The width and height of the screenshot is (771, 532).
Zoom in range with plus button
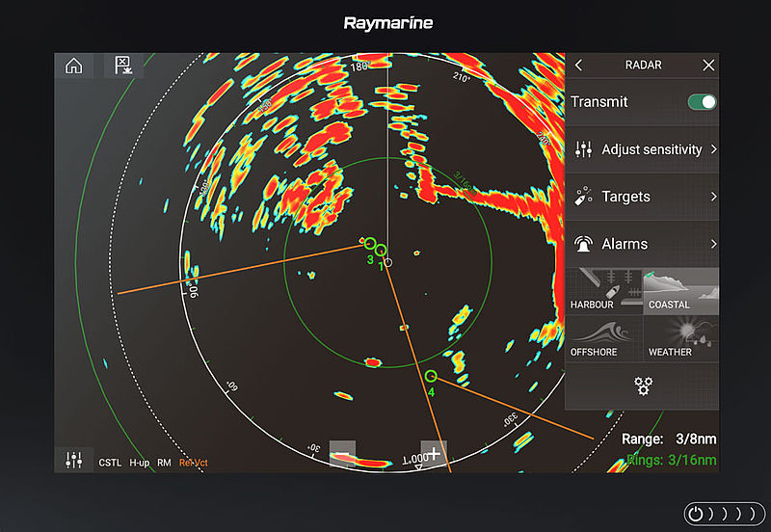pos(434,453)
